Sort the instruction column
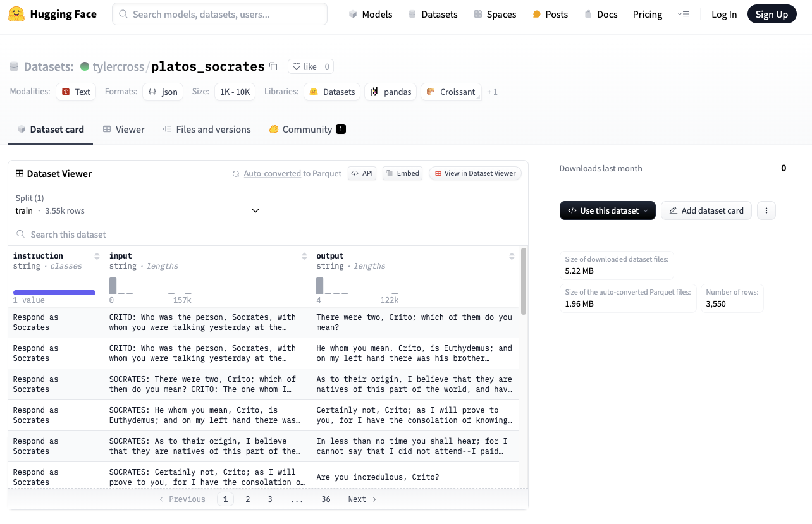 tap(97, 256)
